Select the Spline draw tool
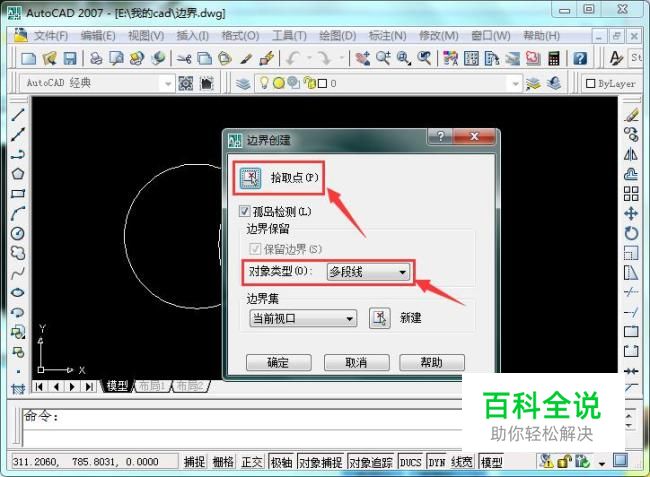 click(17, 273)
